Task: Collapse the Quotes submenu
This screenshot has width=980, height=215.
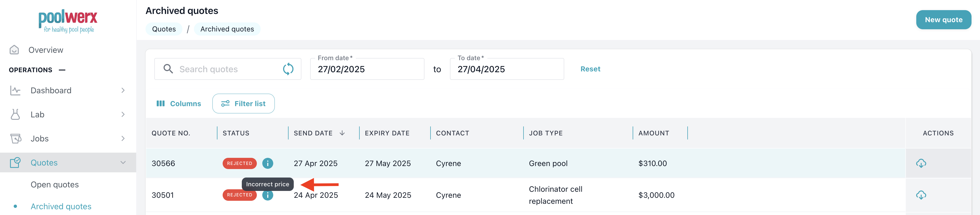Action: point(123,162)
